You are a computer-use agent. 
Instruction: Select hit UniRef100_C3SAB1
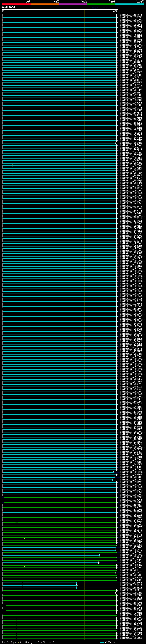pos(131,100)
